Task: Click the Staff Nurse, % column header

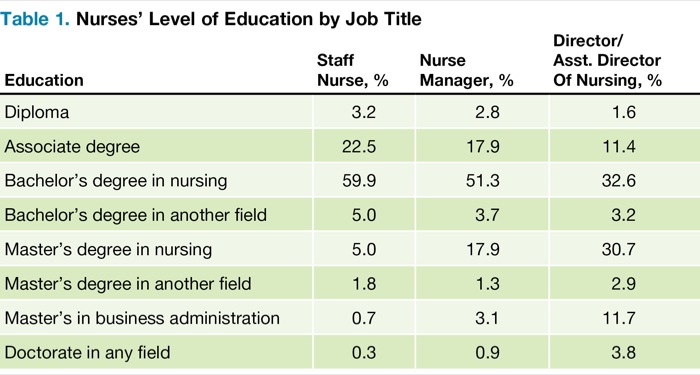Action: point(353,71)
